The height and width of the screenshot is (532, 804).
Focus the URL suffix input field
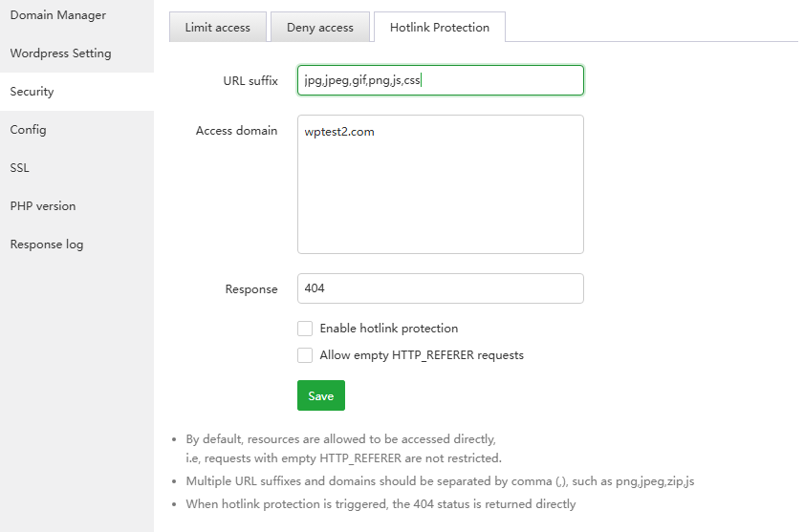point(440,80)
